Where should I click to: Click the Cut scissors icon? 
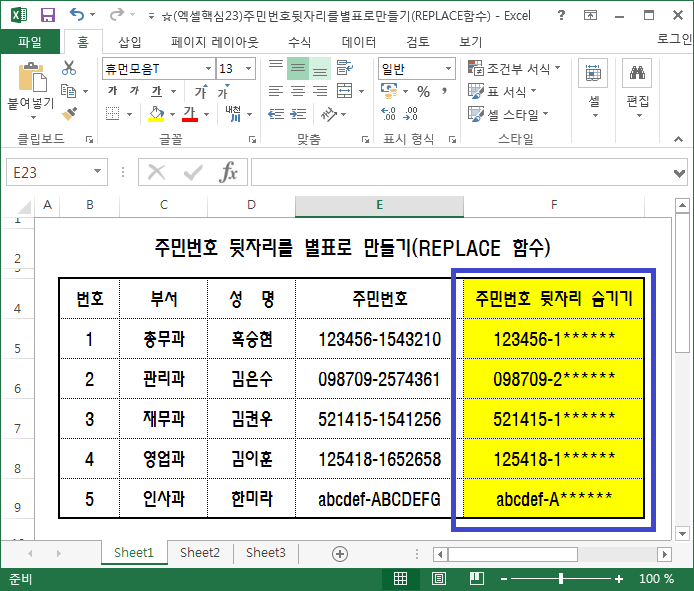69,68
